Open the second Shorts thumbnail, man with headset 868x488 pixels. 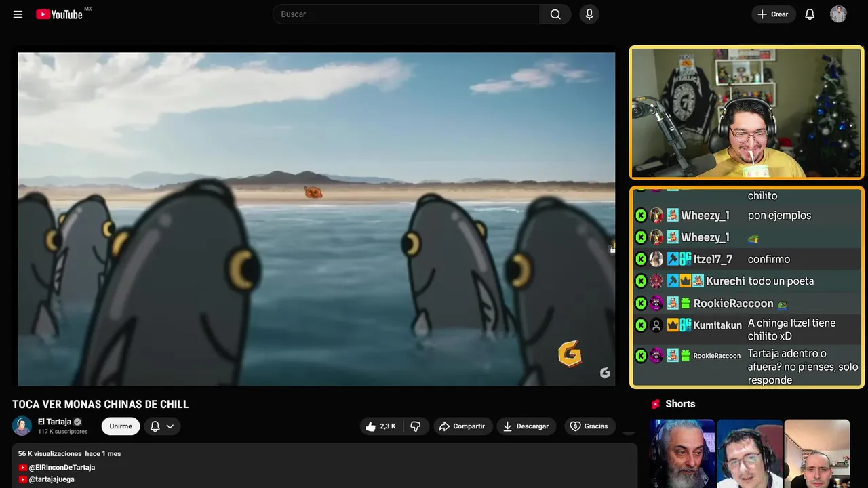click(749, 453)
